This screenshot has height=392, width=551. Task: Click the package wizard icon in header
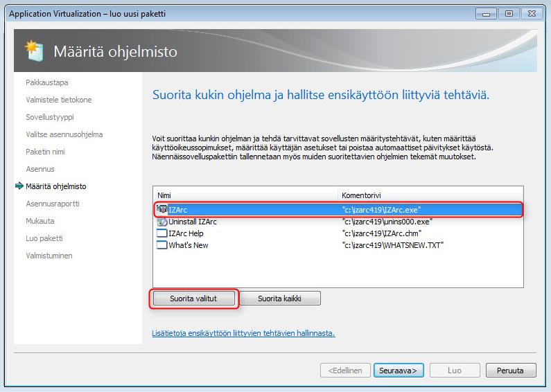coord(35,51)
